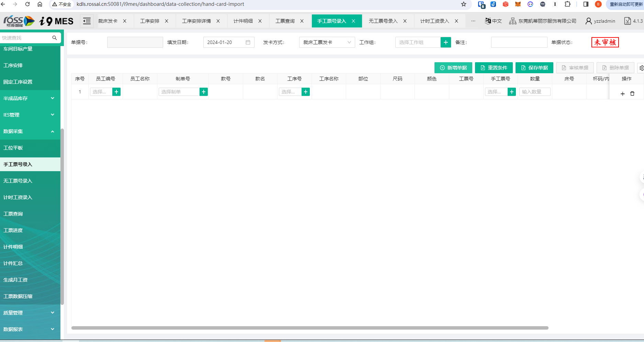Collapse sidebar with the menu fold icon
Viewport: 644px width, 342px height.
click(x=87, y=21)
